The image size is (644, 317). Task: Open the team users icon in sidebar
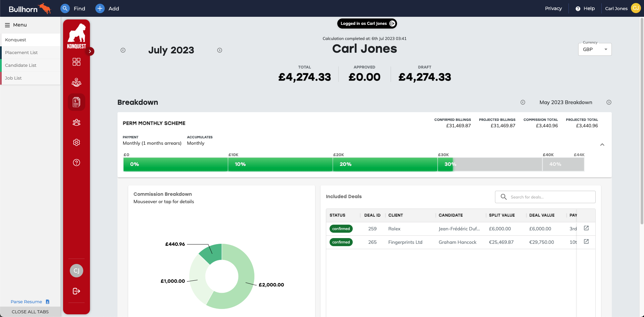click(77, 122)
